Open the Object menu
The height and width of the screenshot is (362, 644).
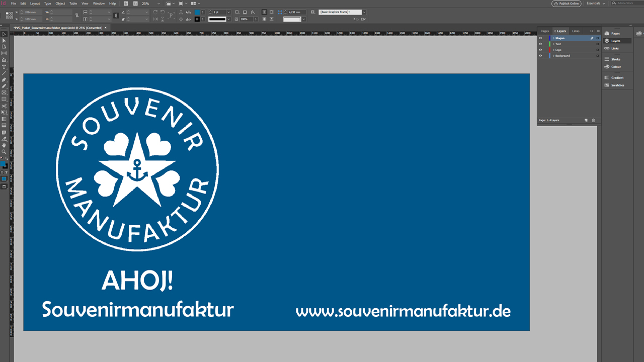click(x=60, y=4)
